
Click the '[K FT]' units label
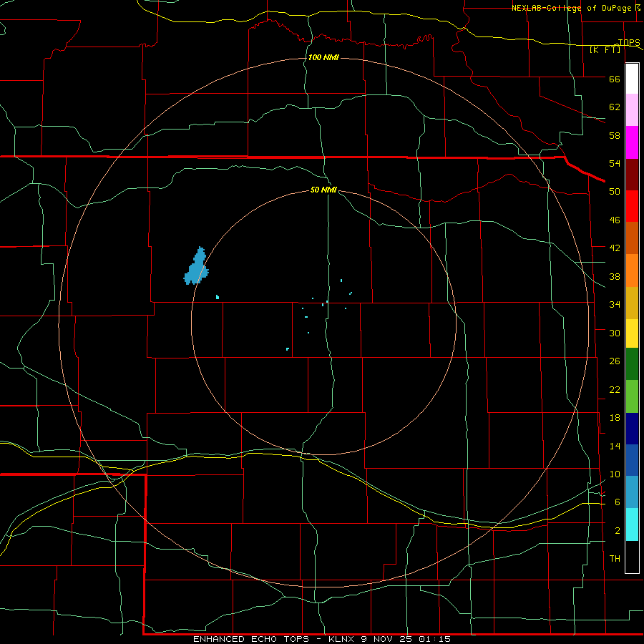(605, 49)
